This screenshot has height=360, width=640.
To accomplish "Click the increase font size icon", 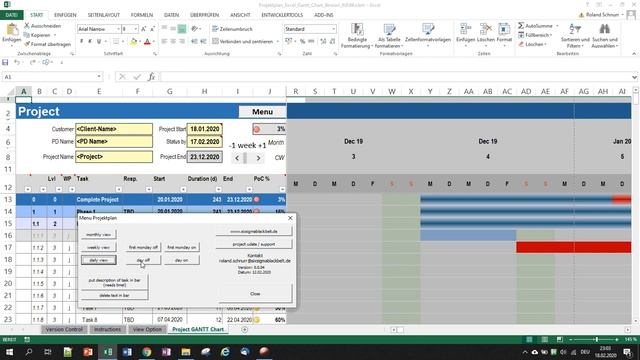I will [x=143, y=29].
